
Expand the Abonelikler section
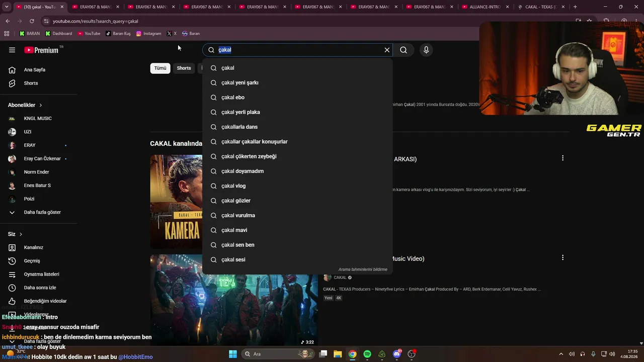25,105
